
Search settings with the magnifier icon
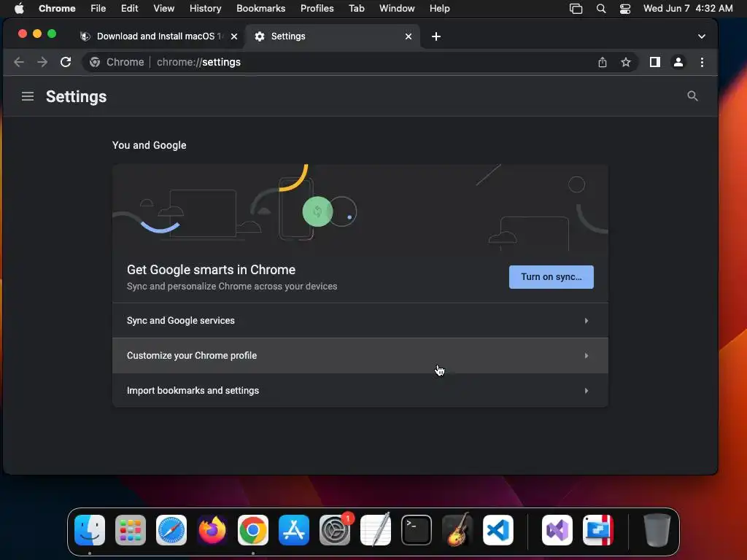point(692,96)
